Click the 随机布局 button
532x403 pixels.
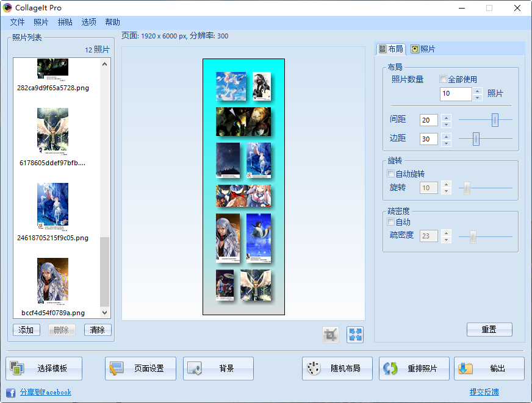[337, 368]
